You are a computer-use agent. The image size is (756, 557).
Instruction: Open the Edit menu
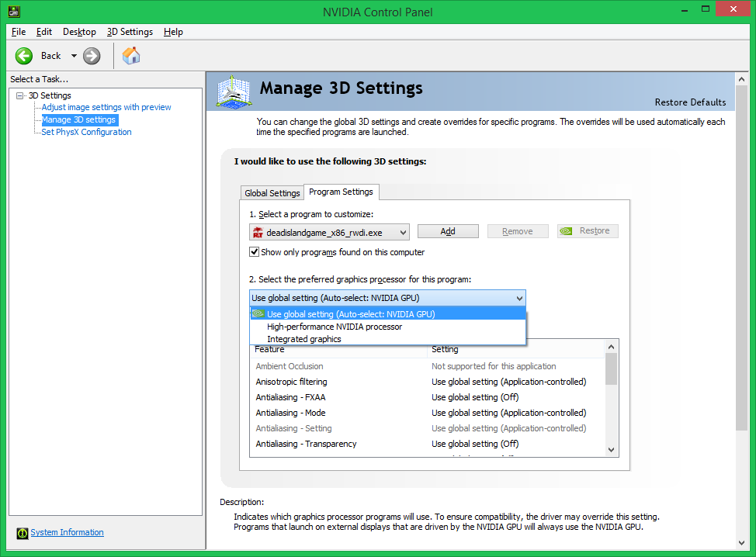coord(44,32)
